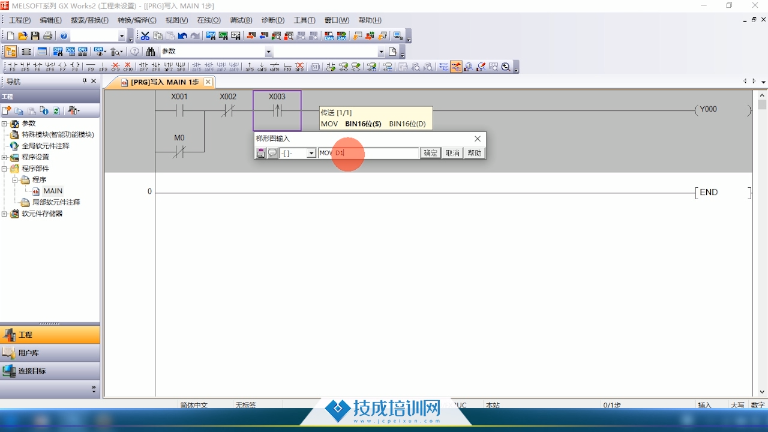This screenshot has width=768, height=432.
Task: Collapse the 程序部件 tree node
Action: (4, 168)
